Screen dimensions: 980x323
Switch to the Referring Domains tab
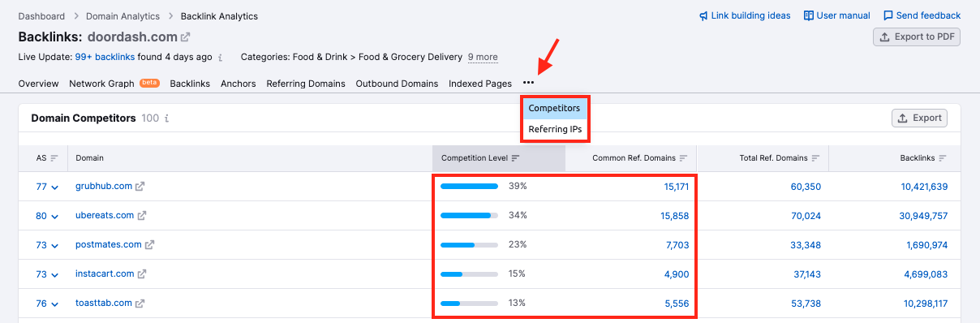click(306, 84)
